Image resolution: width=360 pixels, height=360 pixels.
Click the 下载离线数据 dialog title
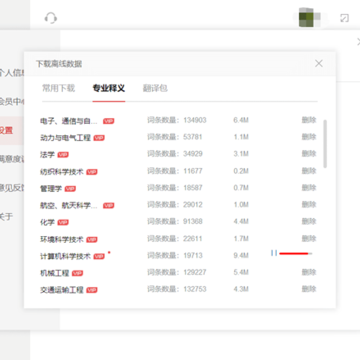click(x=59, y=64)
